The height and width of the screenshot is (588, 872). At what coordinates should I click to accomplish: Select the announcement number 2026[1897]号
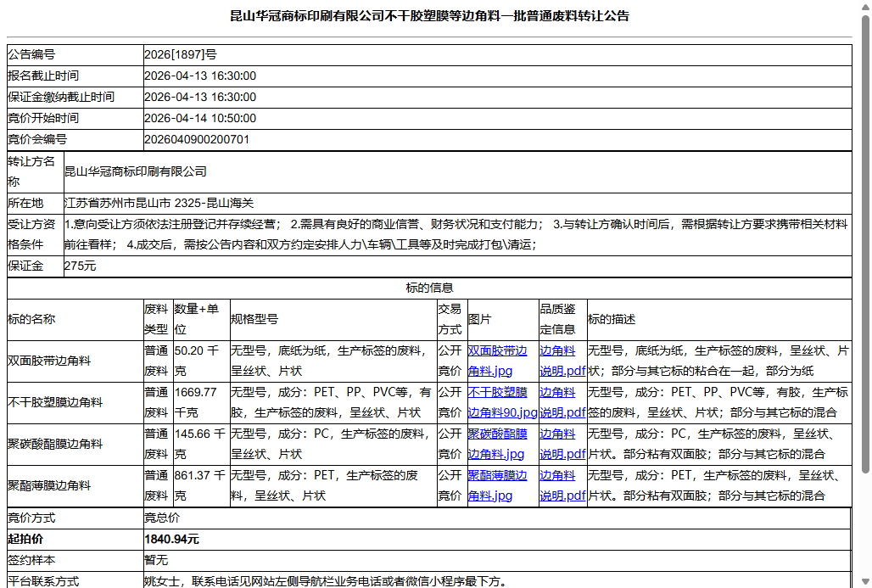[x=181, y=54]
